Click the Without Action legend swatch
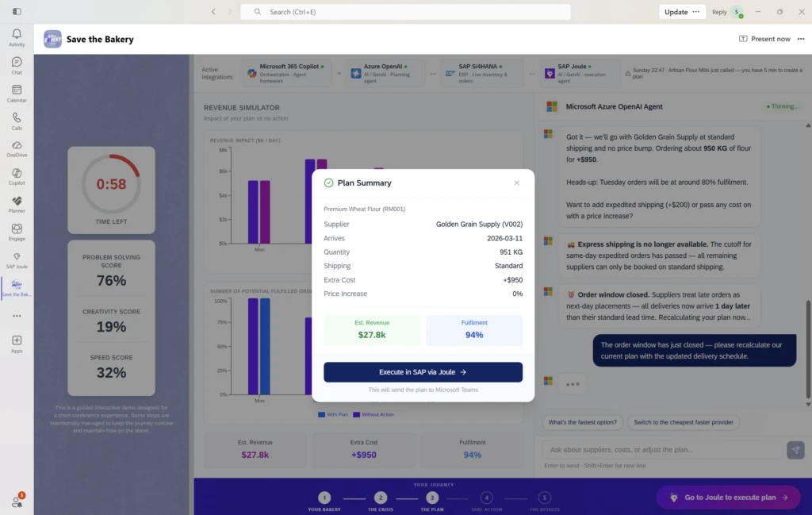 pyautogui.click(x=356, y=414)
